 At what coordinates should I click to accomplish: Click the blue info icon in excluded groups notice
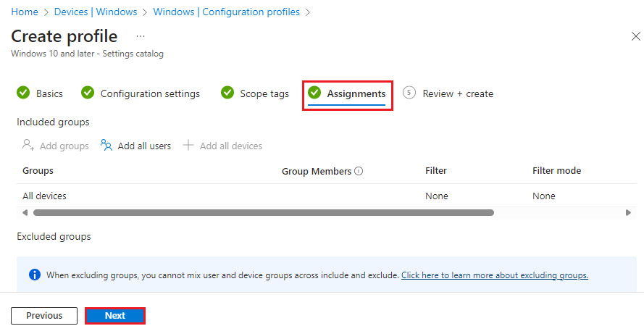[x=34, y=275]
